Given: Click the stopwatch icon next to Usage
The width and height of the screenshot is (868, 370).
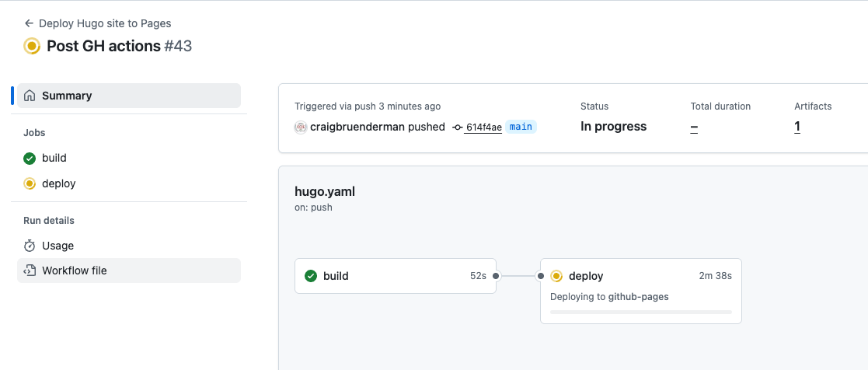Looking at the screenshot, I should 30,246.
